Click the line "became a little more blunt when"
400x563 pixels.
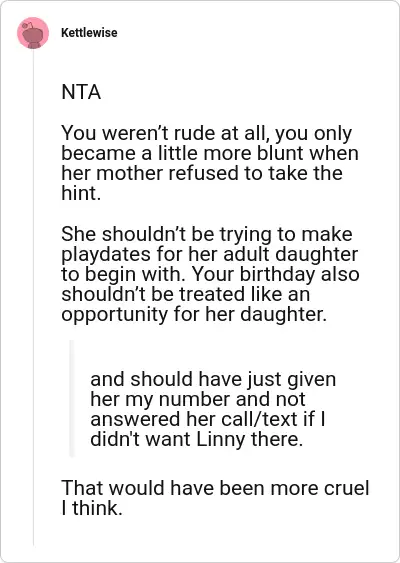point(210,153)
